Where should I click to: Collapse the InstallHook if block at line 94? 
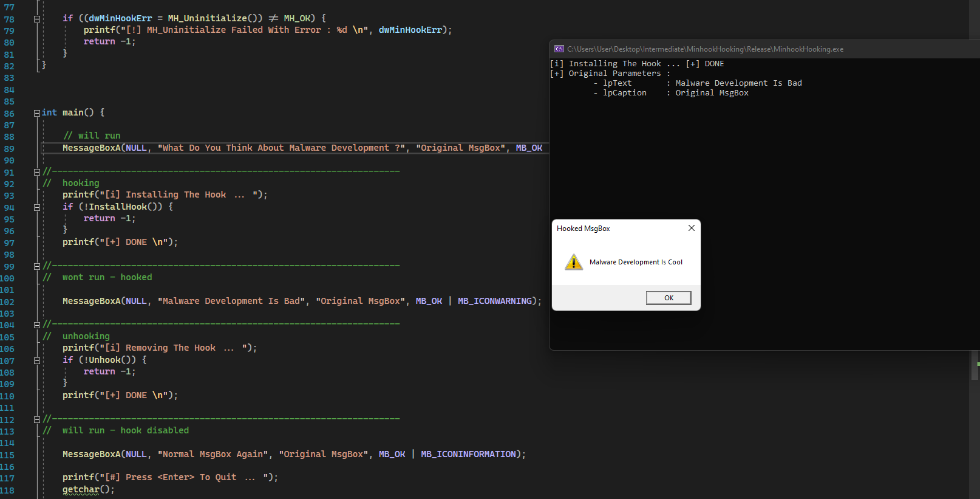[x=37, y=207]
